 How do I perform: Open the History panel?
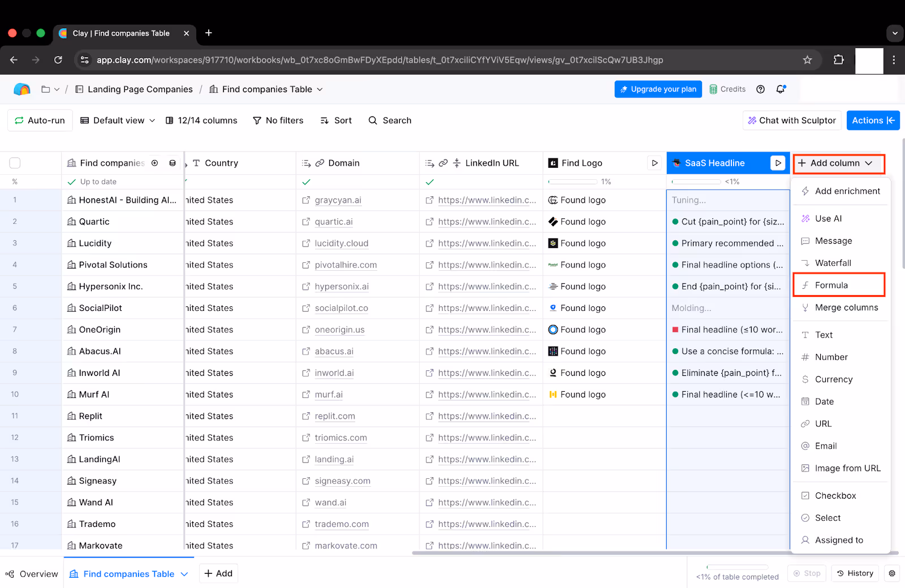tap(855, 573)
